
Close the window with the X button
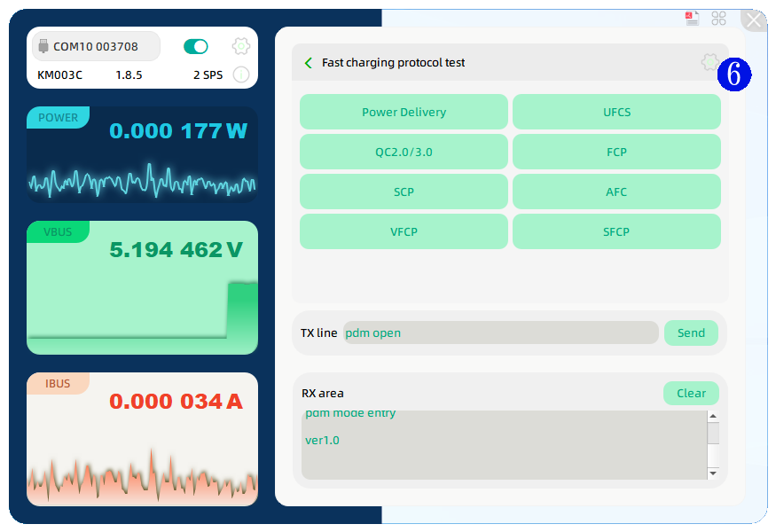754,20
